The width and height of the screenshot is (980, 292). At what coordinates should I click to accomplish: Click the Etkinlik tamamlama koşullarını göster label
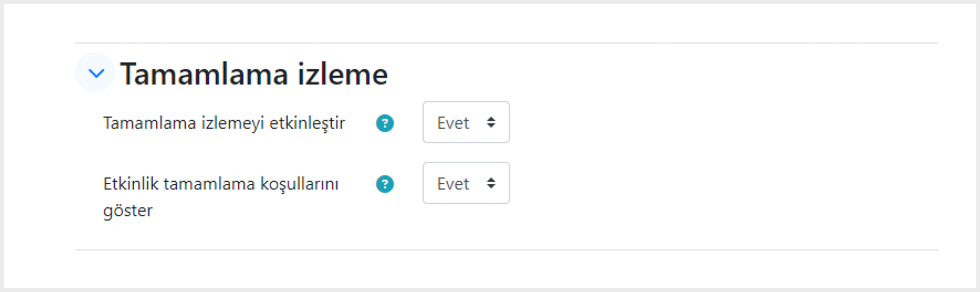(x=221, y=197)
